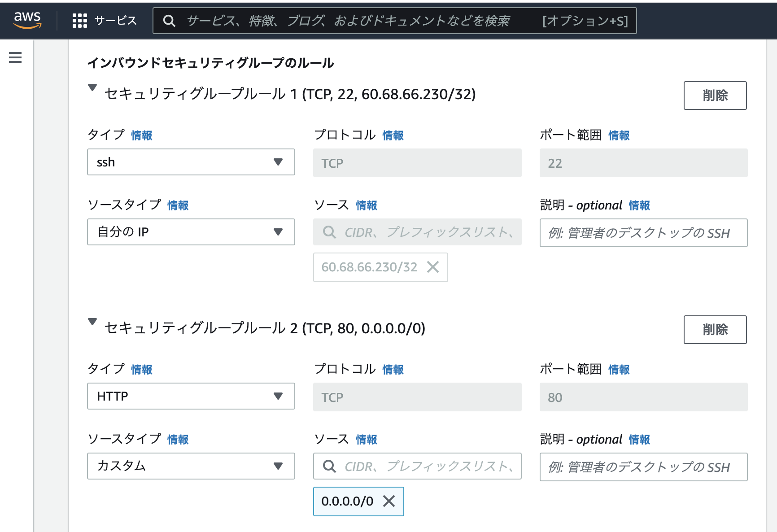Delete rule 1 using its 削除 button

tap(715, 96)
